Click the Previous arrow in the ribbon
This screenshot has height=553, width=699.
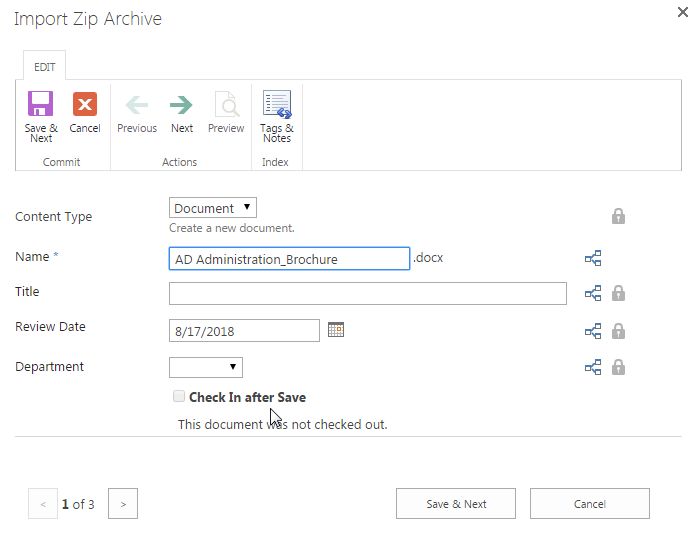136,105
